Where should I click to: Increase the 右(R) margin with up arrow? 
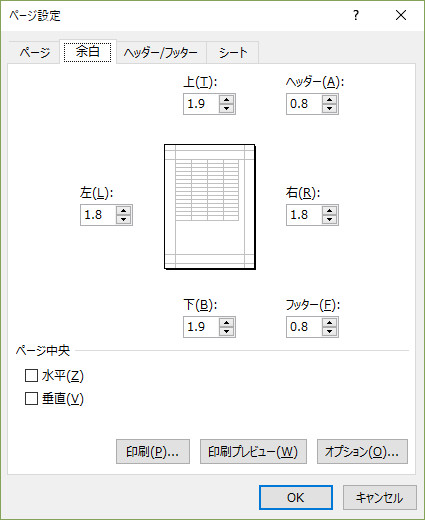coord(330,211)
